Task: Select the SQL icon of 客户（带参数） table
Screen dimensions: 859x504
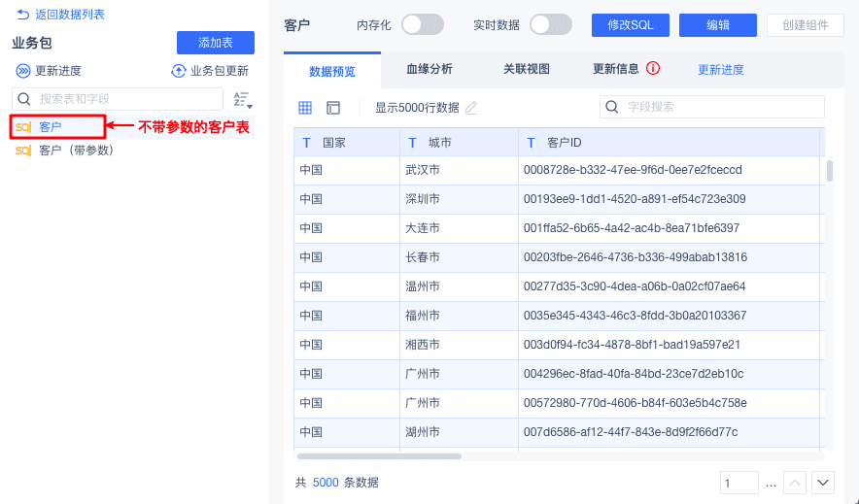Action: coord(23,151)
